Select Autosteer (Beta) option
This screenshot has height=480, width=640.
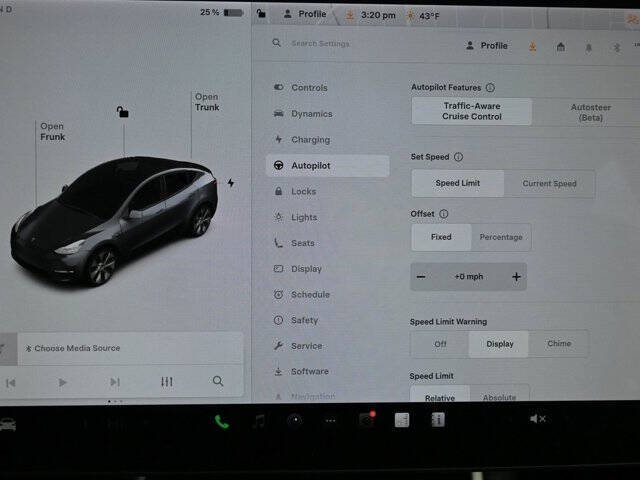click(x=591, y=112)
